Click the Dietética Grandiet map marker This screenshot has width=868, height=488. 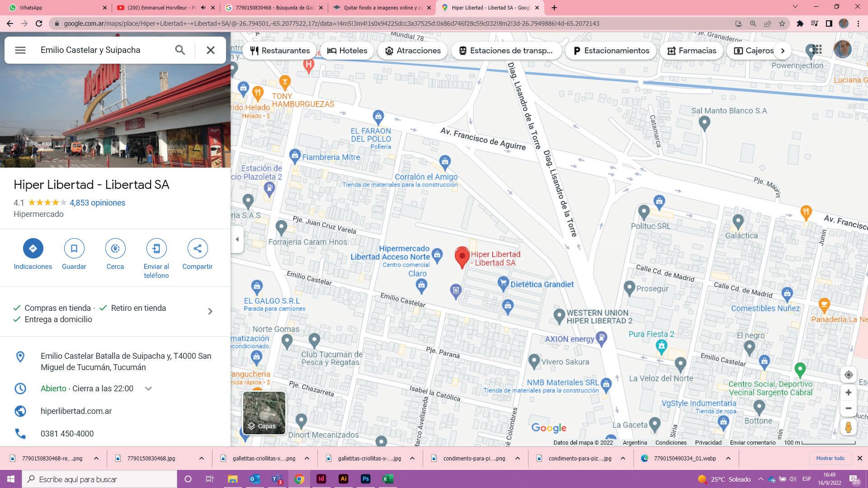[503, 283]
